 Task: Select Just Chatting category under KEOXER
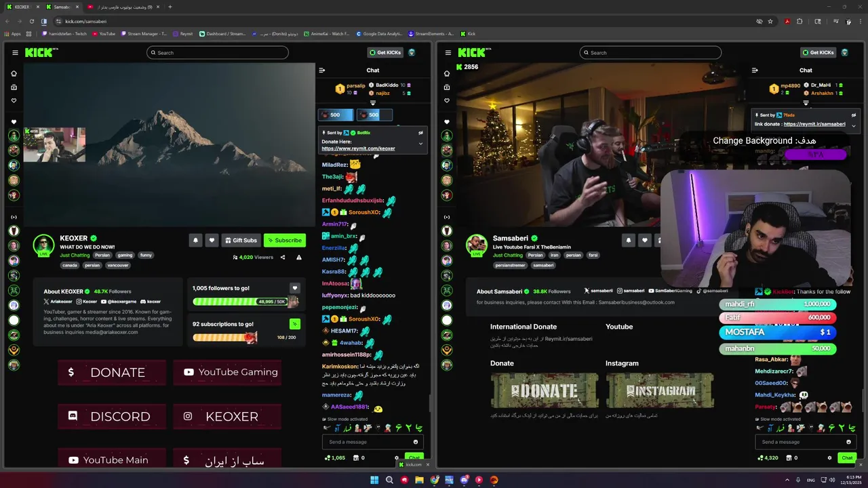[75, 255]
